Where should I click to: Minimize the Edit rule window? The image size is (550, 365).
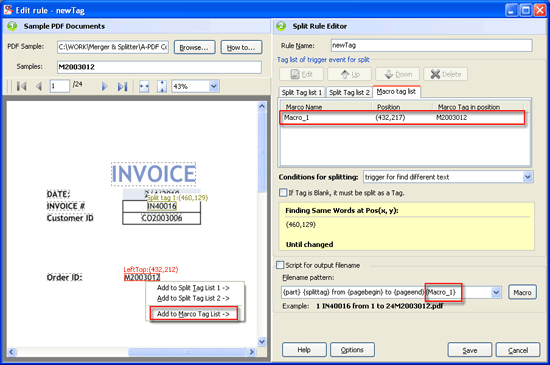(x=511, y=10)
